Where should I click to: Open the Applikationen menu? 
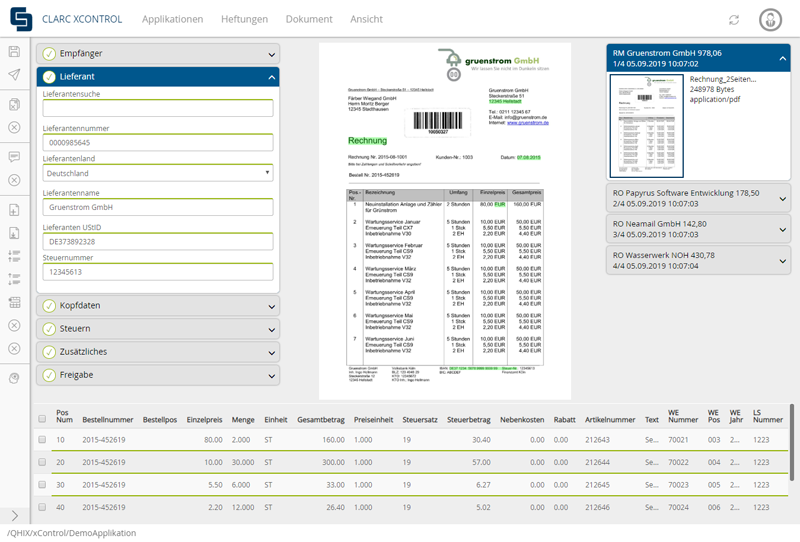pyautogui.click(x=172, y=19)
